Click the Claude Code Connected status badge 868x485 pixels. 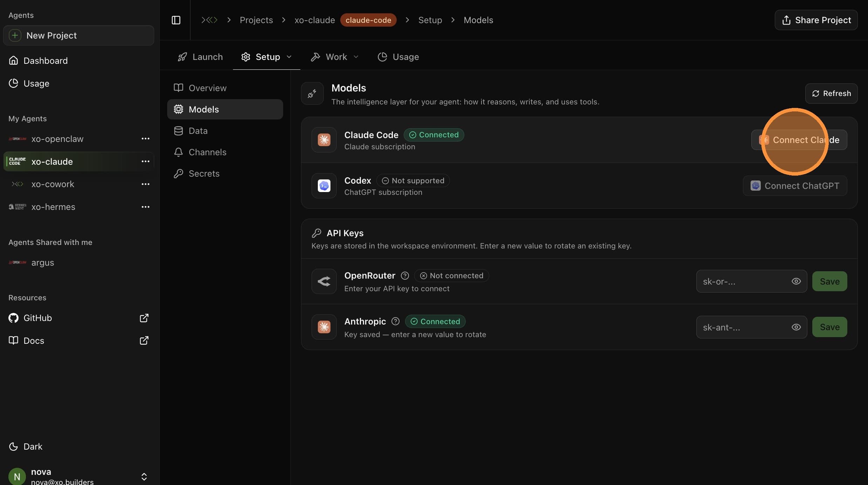(434, 135)
